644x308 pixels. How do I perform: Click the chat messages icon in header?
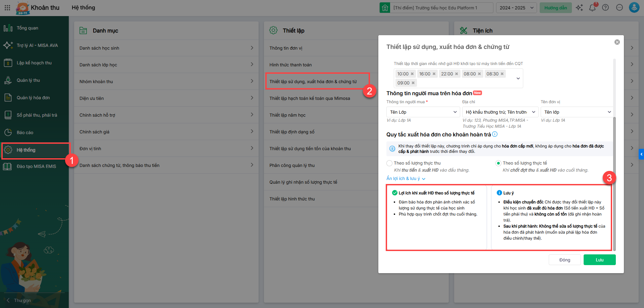pos(620,8)
